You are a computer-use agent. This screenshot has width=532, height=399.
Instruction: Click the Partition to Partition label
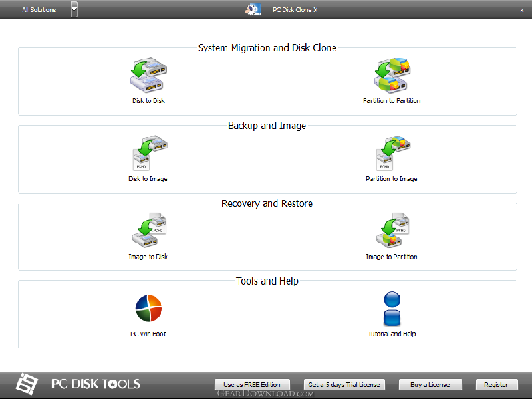(392, 101)
